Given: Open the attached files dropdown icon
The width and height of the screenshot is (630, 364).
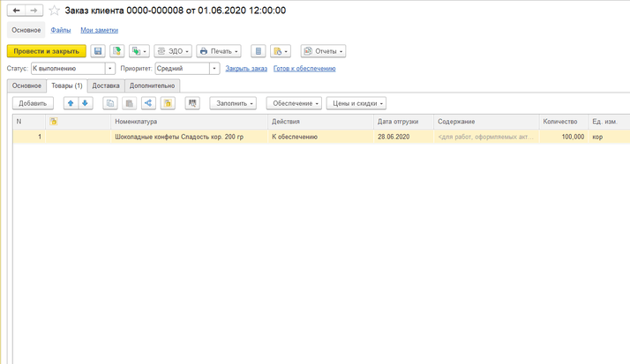Looking at the screenshot, I should [281, 51].
